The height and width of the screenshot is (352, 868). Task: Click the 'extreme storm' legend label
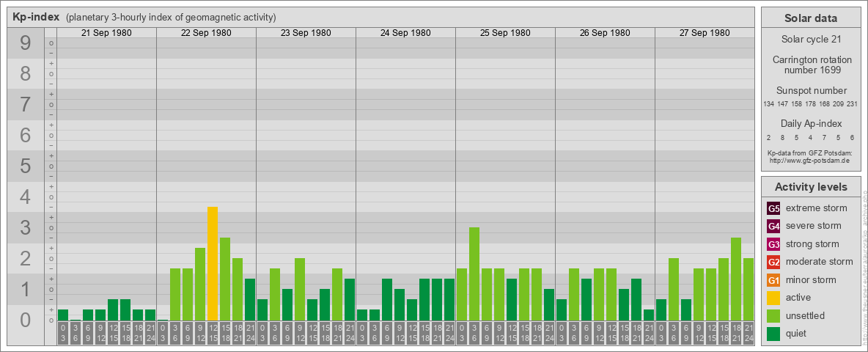(x=817, y=208)
